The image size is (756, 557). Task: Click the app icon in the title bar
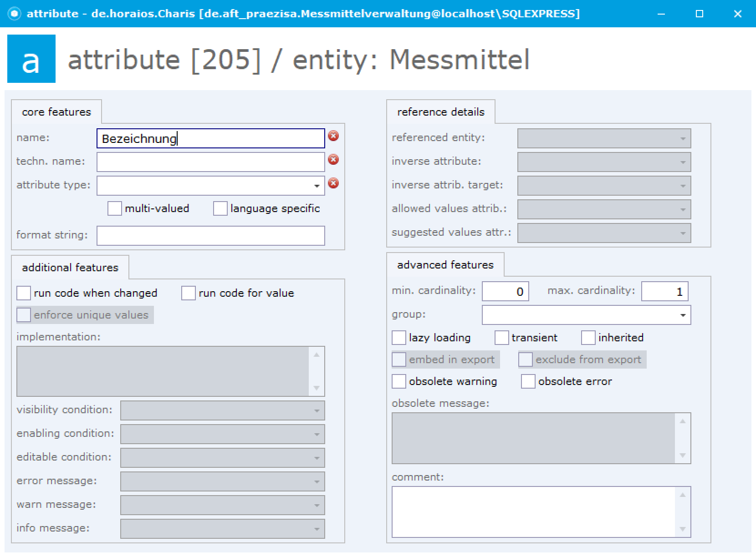pos(15,14)
